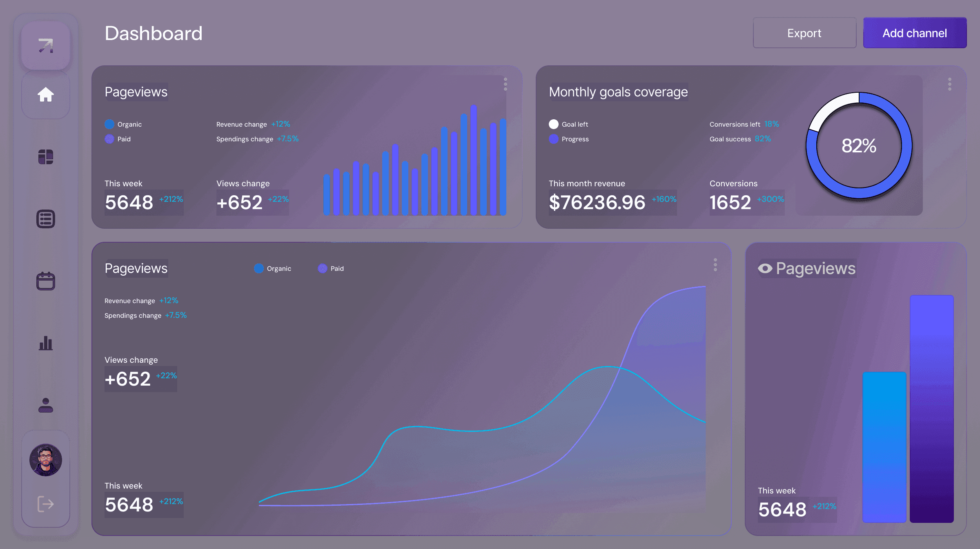The height and width of the screenshot is (549, 980).
Task: Click the eye icon next to Pageviews title
Action: (x=766, y=269)
